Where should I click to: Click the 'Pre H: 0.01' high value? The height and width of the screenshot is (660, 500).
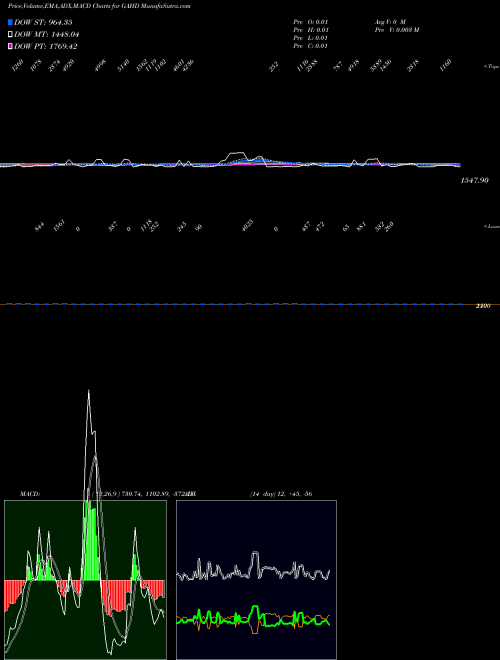[x=311, y=30]
